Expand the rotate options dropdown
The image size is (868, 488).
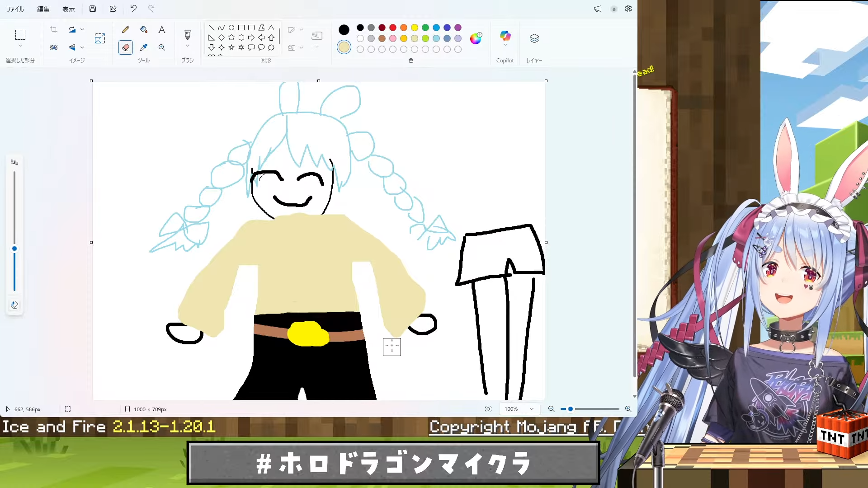[82, 29]
